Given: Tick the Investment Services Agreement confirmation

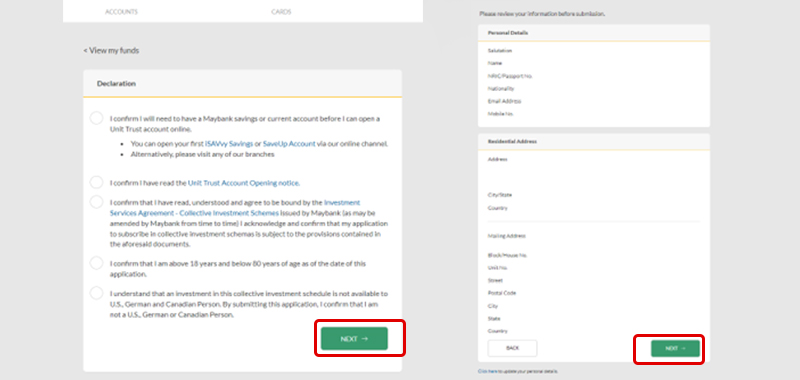Looking at the screenshot, I should [96, 202].
